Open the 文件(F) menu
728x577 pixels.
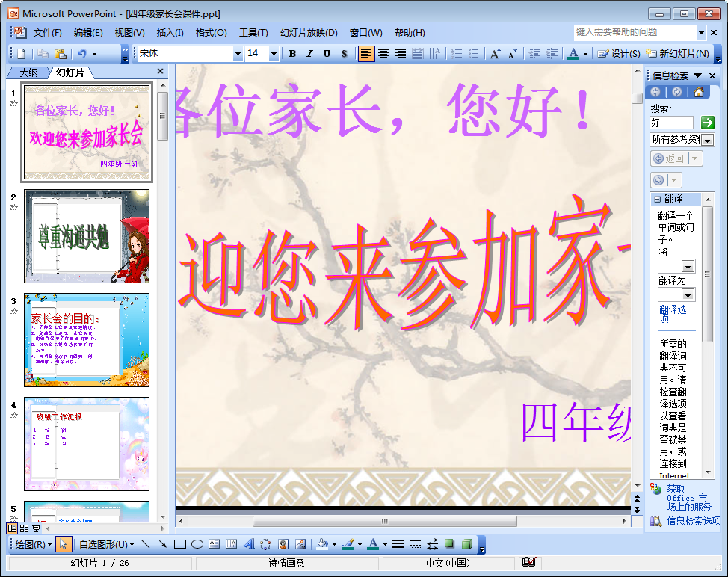point(47,32)
